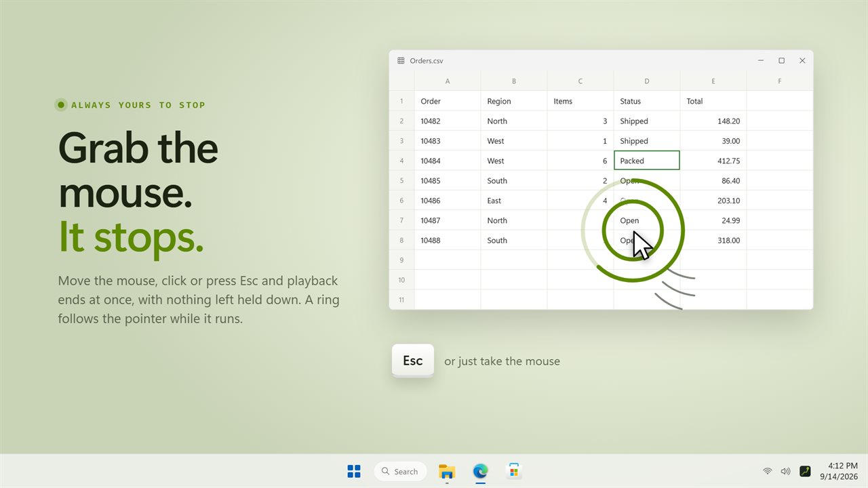
Task: Select column C header
Action: pyautogui.click(x=580, y=81)
